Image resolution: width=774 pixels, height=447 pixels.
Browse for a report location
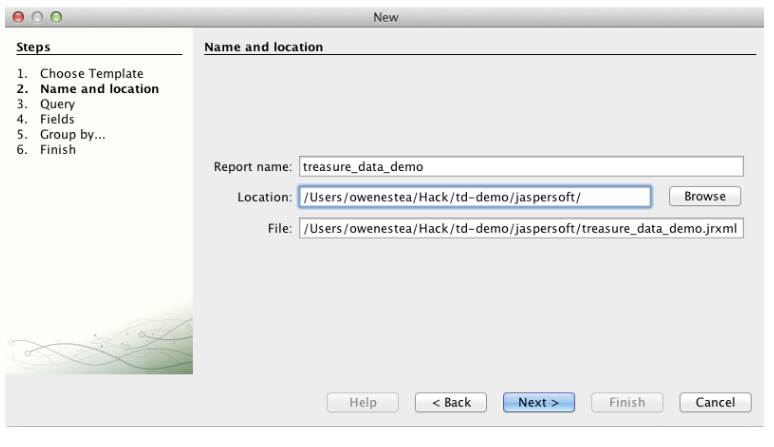tap(704, 196)
